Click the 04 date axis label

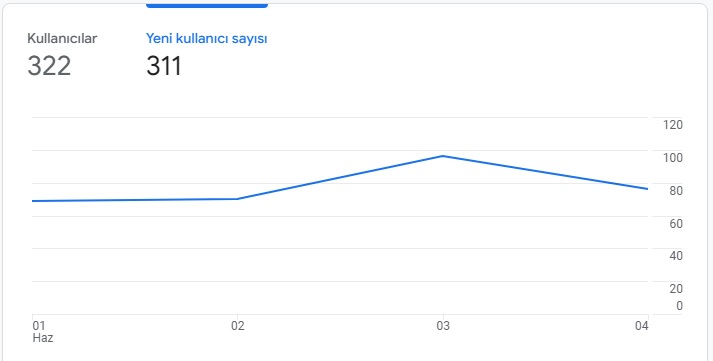[642, 326]
